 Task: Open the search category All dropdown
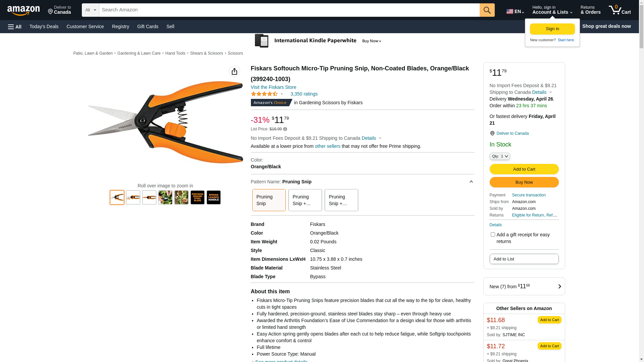(90, 10)
